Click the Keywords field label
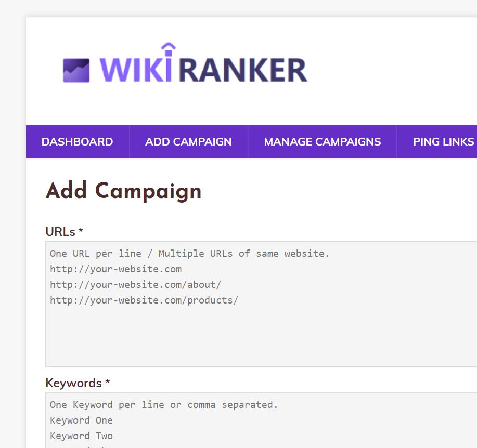This screenshot has width=477, height=448. [x=74, y=383]
